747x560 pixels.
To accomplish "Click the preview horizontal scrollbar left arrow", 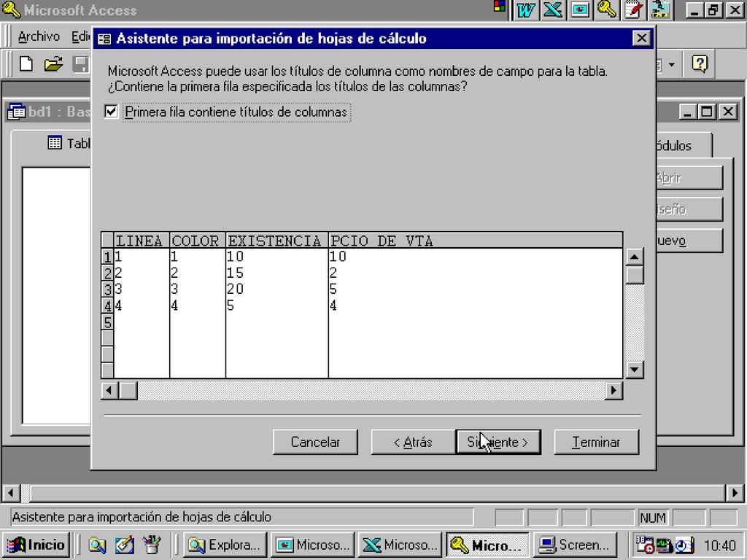I will click(x=109, y=391).
